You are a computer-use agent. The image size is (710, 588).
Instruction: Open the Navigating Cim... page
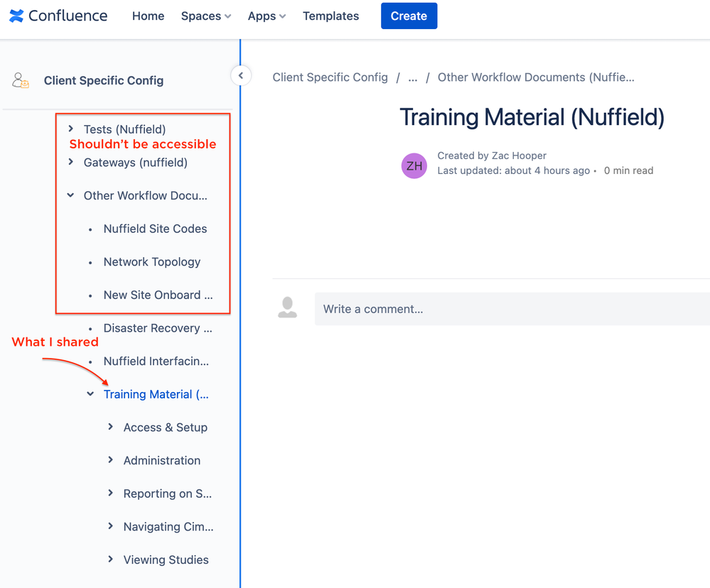tap(168, 526)
